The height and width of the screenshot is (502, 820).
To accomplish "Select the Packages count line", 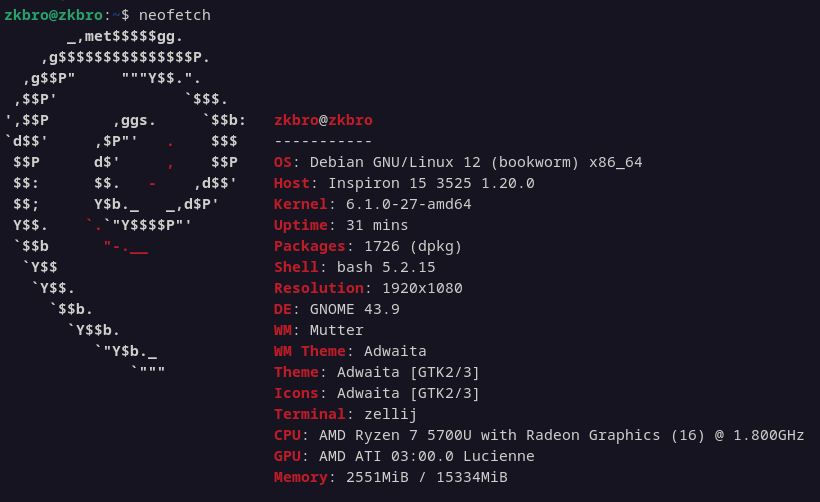I will [368, 246].
